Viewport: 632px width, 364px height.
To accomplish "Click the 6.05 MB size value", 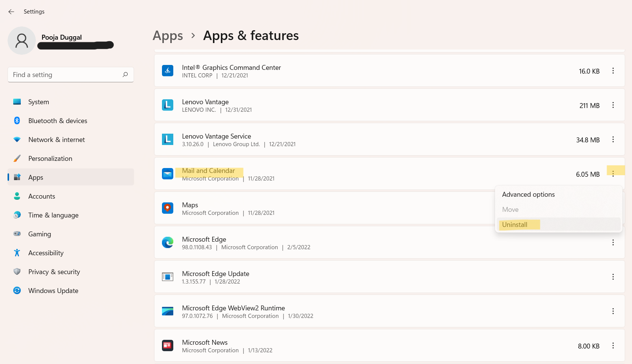I will point(588,174).
